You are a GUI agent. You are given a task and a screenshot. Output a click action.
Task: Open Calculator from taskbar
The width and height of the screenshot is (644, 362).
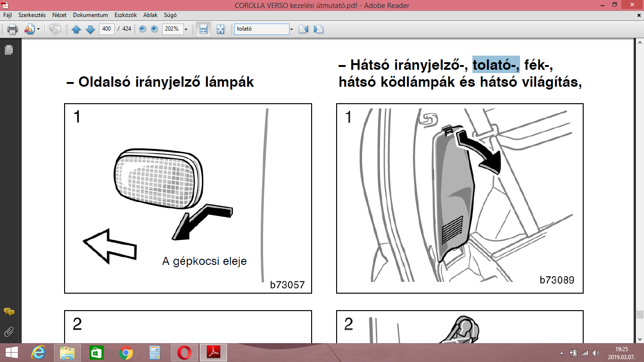point(155,352)
